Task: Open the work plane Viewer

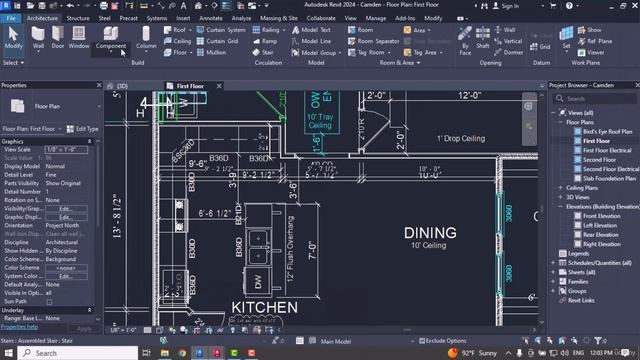Action: tap(591, 52)
